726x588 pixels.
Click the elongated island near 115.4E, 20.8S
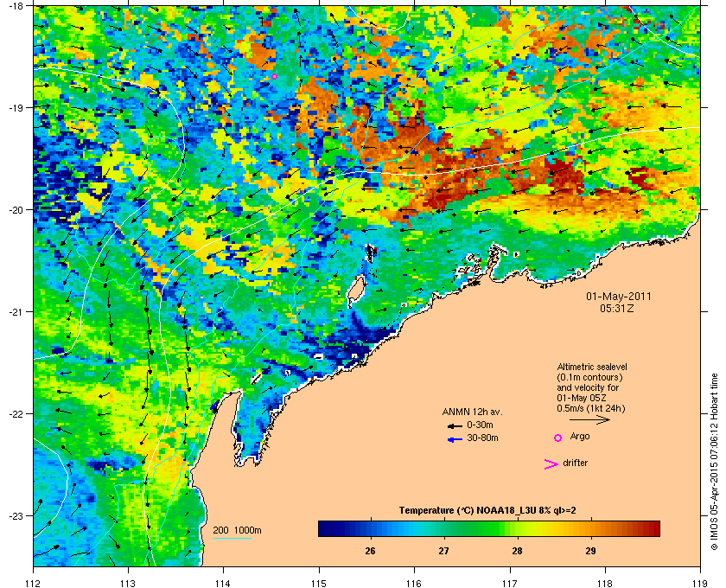pyautogui.click(x=357, y=291)
